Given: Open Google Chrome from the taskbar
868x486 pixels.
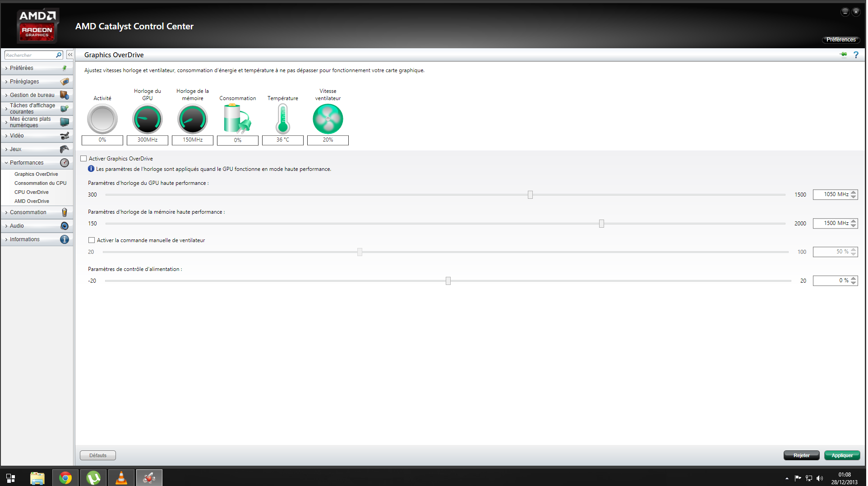Looking at the screenshot, I should [65, 478].
